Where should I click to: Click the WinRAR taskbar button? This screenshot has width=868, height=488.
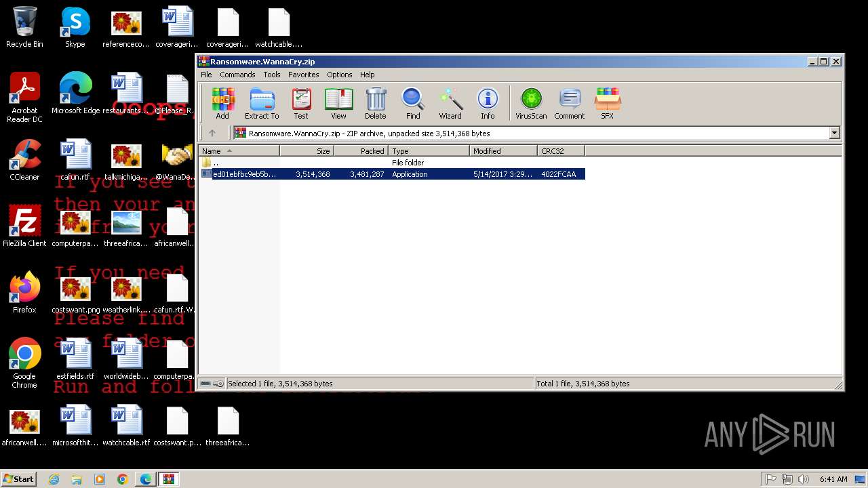click(x=169, y=479)
